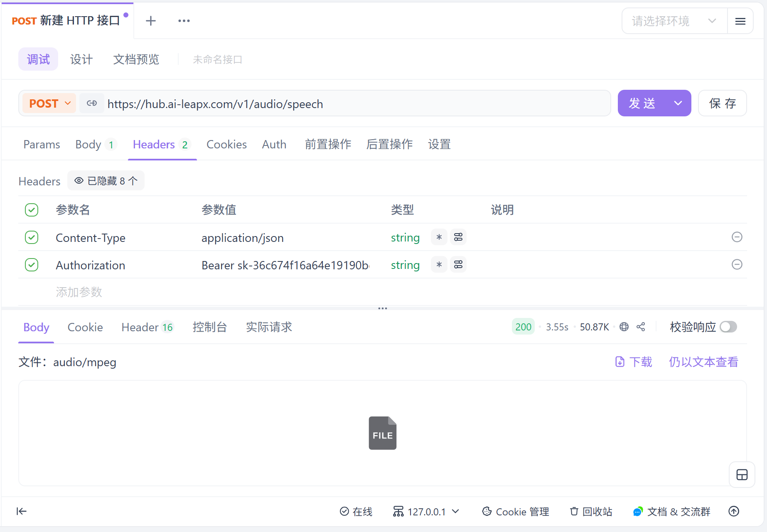Click the Bearer token value cell

click(285, 265)
